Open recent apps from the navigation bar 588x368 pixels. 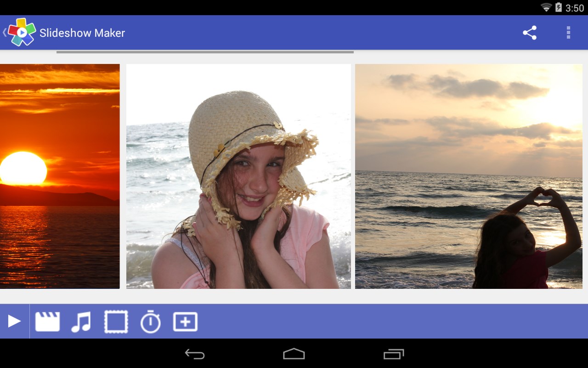coord(394,354)
